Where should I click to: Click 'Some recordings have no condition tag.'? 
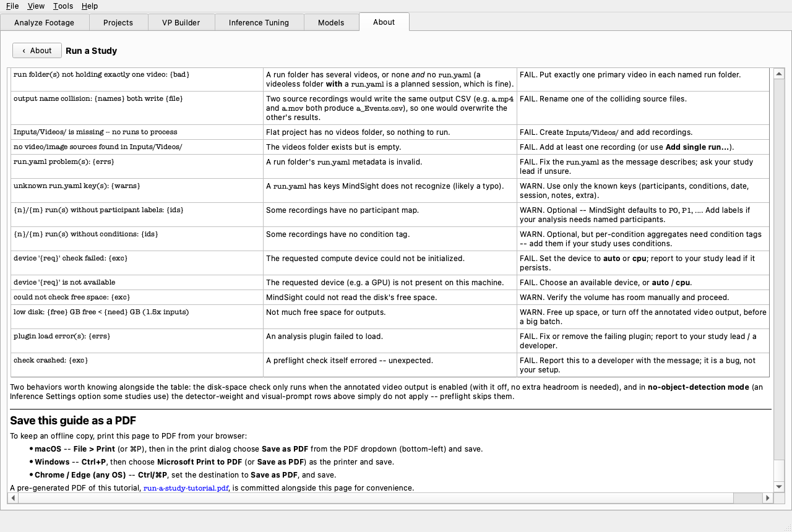tap(338, 234)
